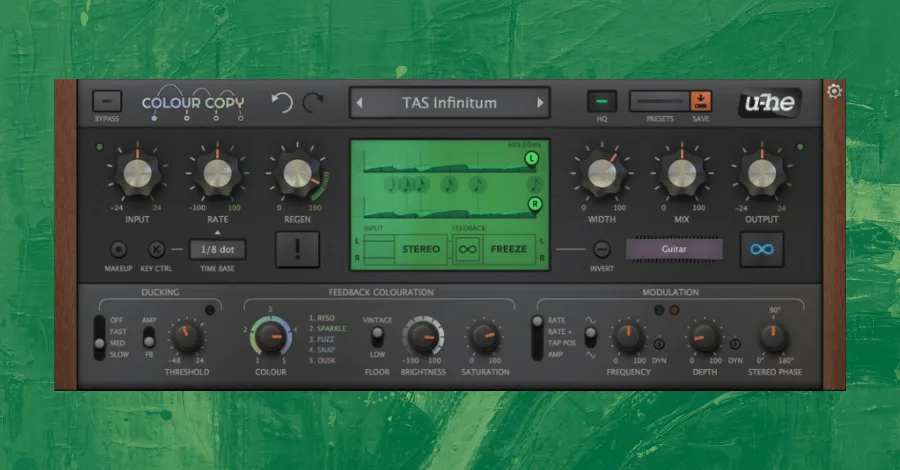Viewport: 900px width, 470px height.
Task: Set Ducking speed slider to OFF
Action: tap(117, 320)
